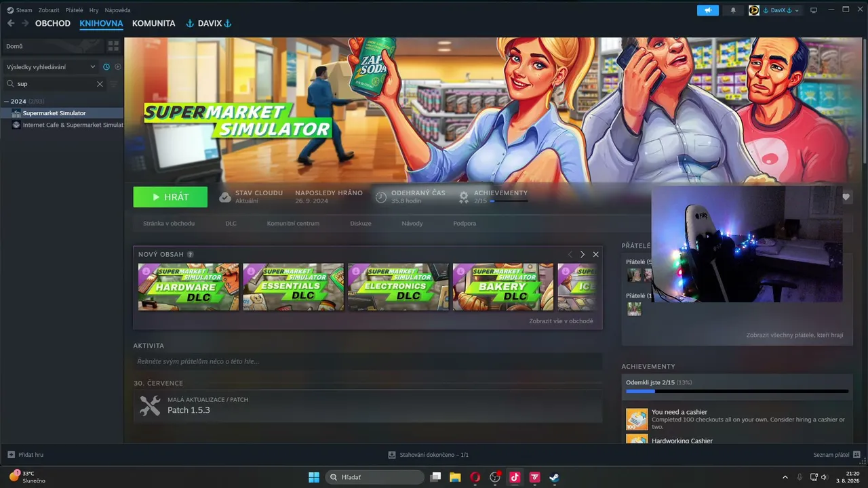Open the Electronics DLC thumbnail

(x=398, y=287)
